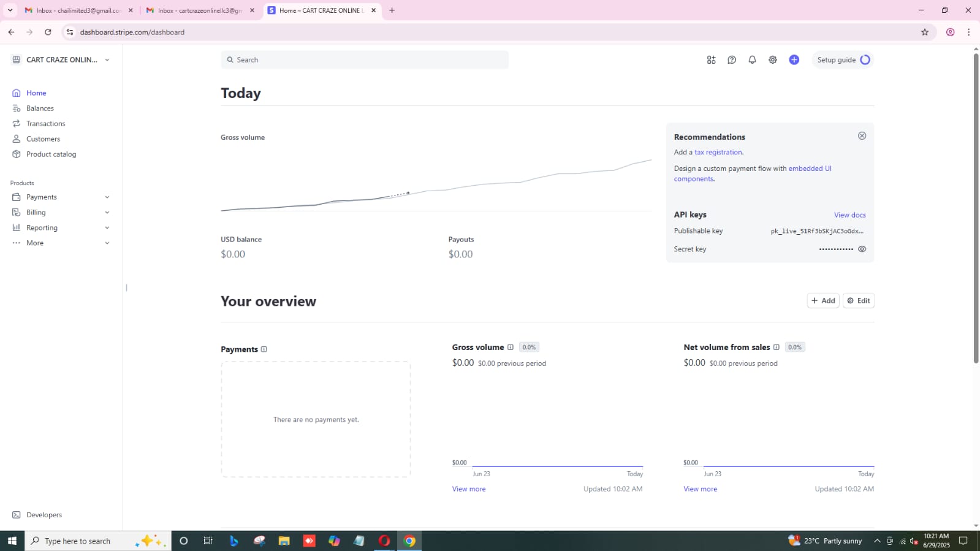This screenshot has width=980, height=551.
Task: Click the blue create plus icon
Action: [x=794, y=60]
